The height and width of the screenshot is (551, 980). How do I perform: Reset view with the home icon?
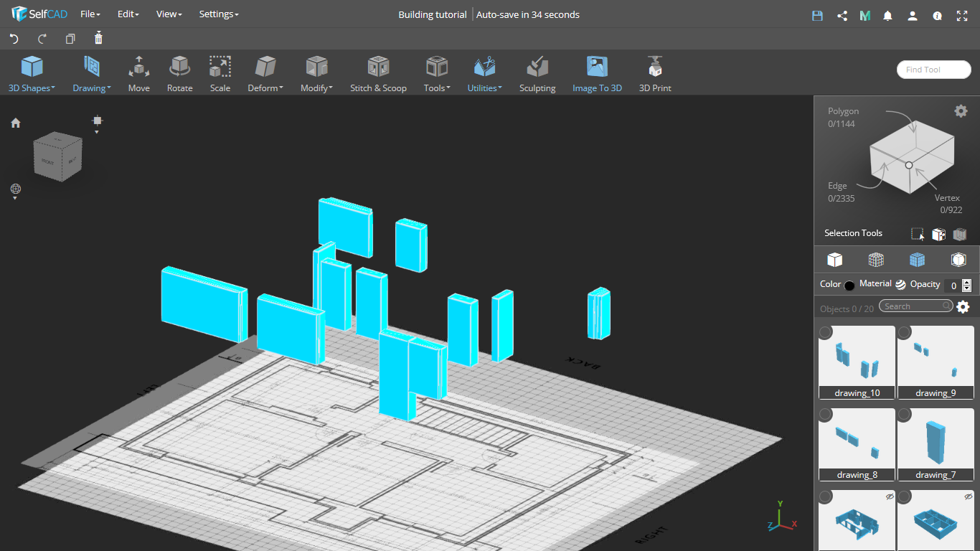(x=16, y=123)
